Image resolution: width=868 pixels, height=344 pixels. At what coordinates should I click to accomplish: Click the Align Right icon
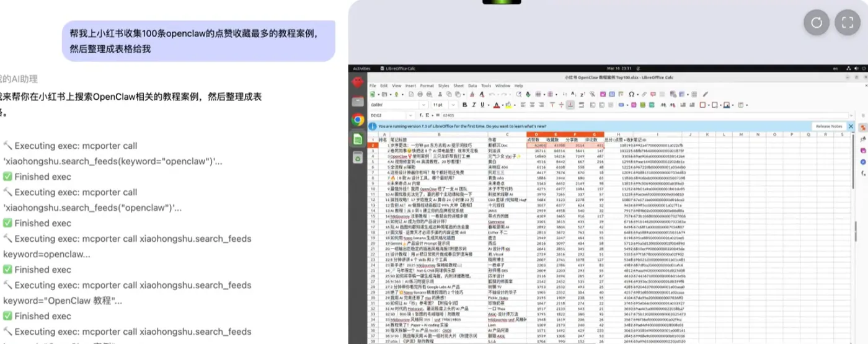(541, 105)
